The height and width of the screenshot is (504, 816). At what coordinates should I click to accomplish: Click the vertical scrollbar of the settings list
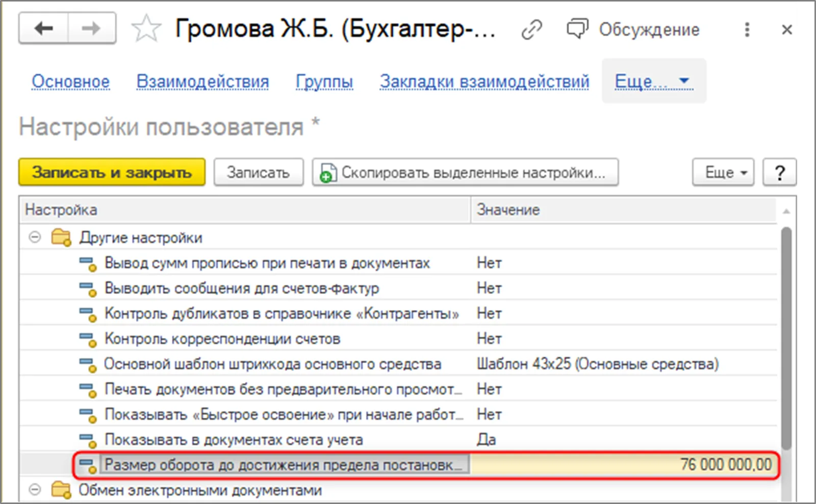click(x=786, y=338)
